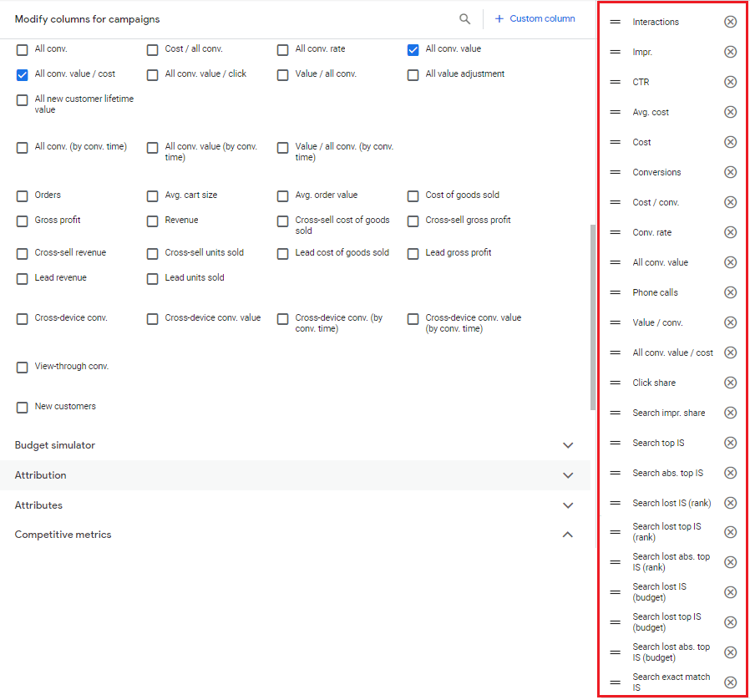Viewport: 750px width, 700px height.
Task: Remove the Value / conv. column
Action: [x=730, y=322]
